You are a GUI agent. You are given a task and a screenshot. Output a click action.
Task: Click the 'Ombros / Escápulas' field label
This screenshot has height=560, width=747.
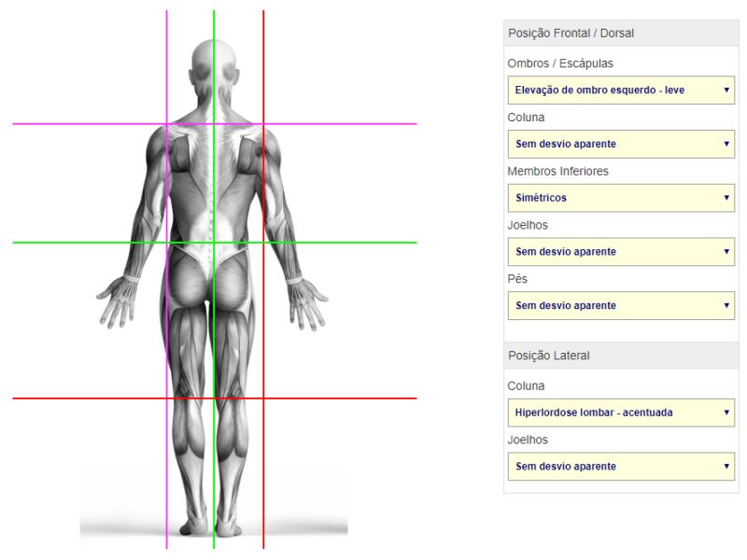tap(560, 63)
